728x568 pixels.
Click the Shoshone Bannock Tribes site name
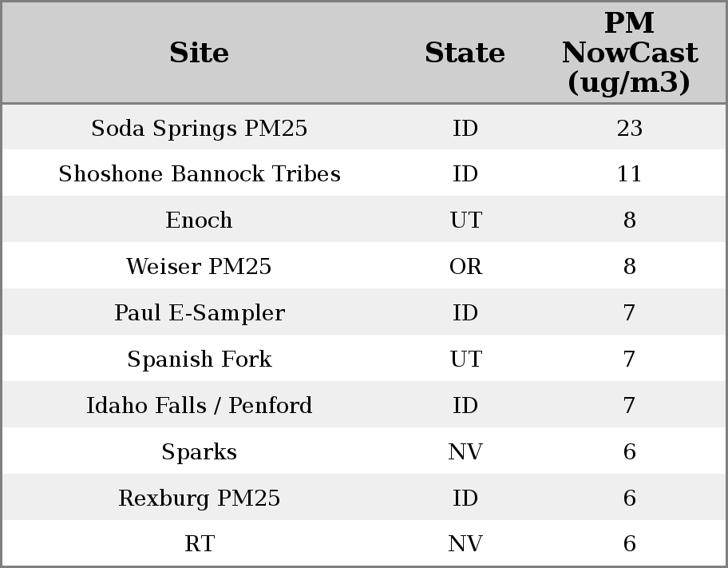(x=199, y=174)
